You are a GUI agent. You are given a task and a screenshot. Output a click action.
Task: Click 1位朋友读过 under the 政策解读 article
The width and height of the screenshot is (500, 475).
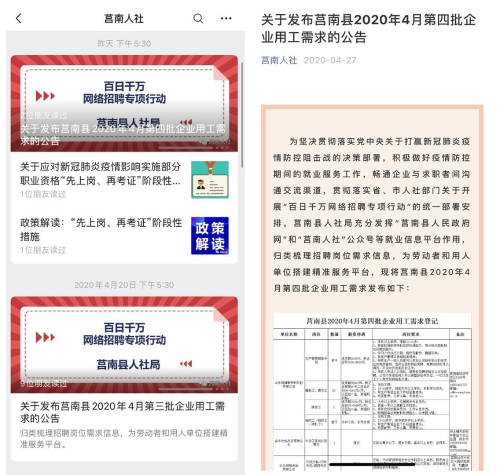[x=43, y=250]
